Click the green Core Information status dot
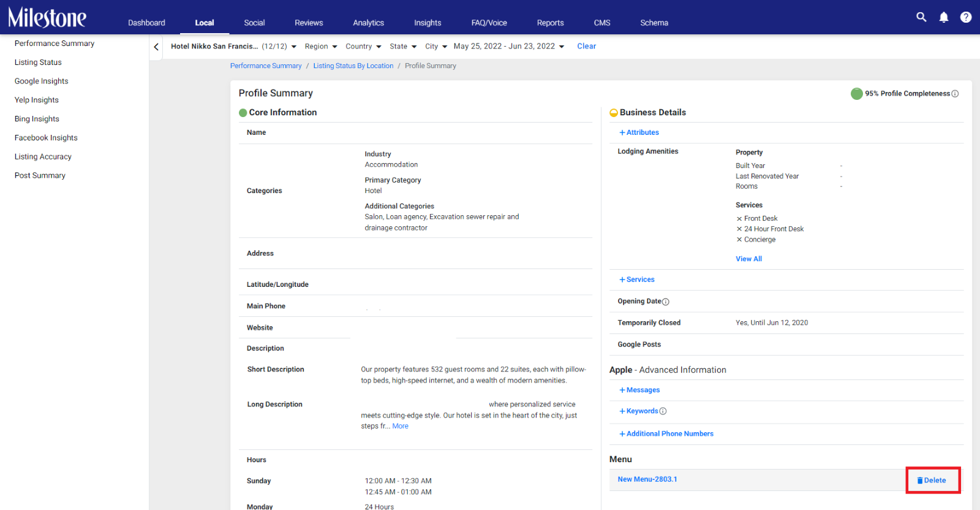 pyautogui.click(x=243, y=113)
